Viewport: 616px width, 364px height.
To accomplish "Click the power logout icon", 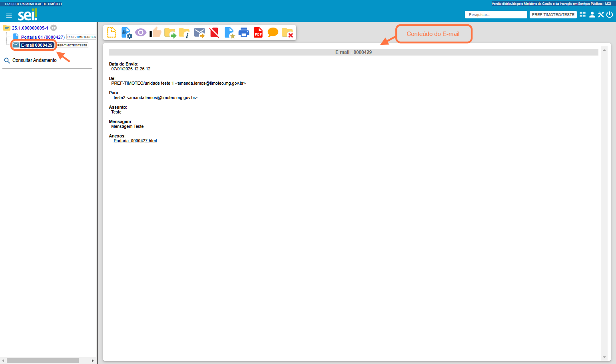I will coord(610,14).
